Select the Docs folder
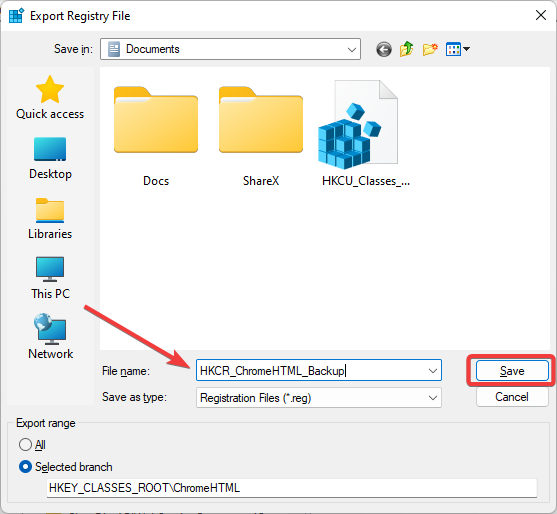Viewport: 557px width, 514px height. point(156,136)
